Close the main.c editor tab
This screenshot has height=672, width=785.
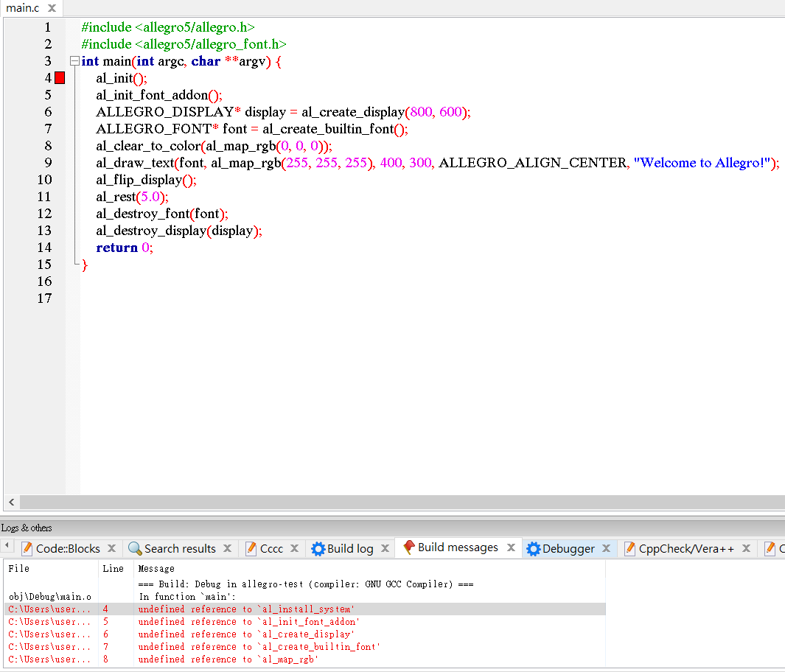tap(51, 8)
